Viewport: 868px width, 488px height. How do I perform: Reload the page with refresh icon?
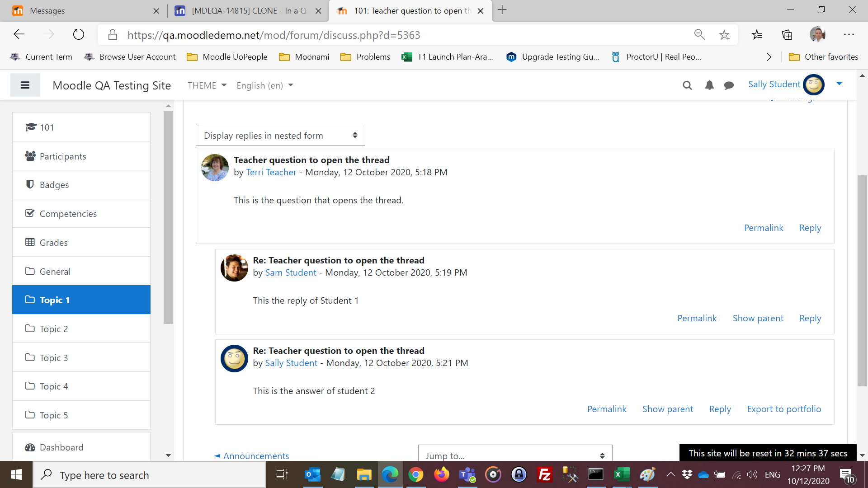pos(78,34)
